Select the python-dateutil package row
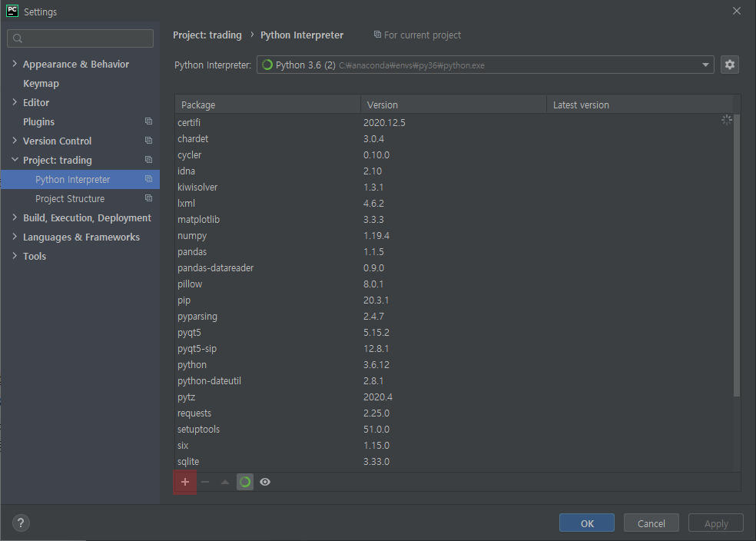This screenshot has height=541, width=756. (454, 381)
